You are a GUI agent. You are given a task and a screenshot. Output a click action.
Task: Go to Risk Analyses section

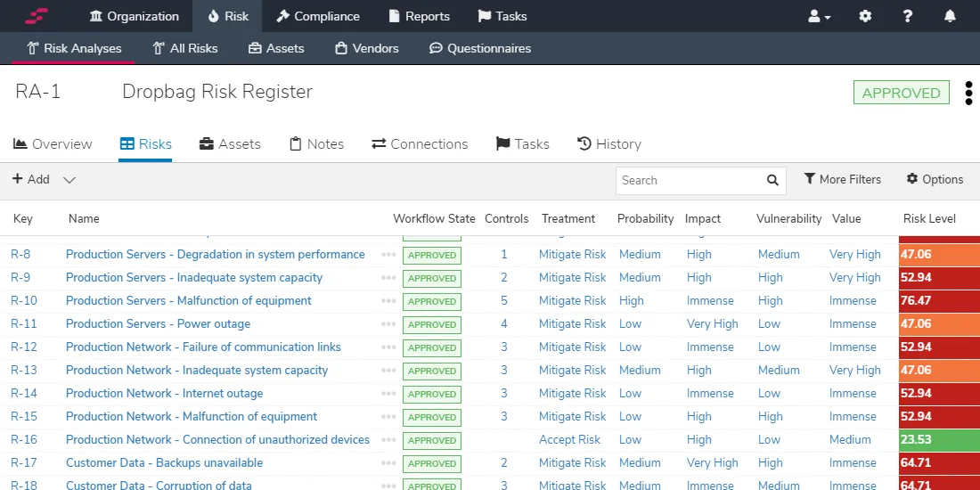[x=74, y=48]
